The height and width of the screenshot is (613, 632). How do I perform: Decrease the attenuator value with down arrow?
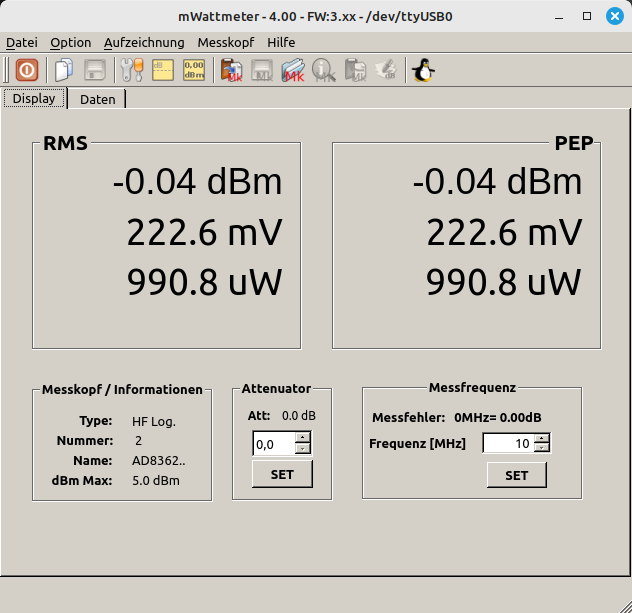click(x=303, y=449)
